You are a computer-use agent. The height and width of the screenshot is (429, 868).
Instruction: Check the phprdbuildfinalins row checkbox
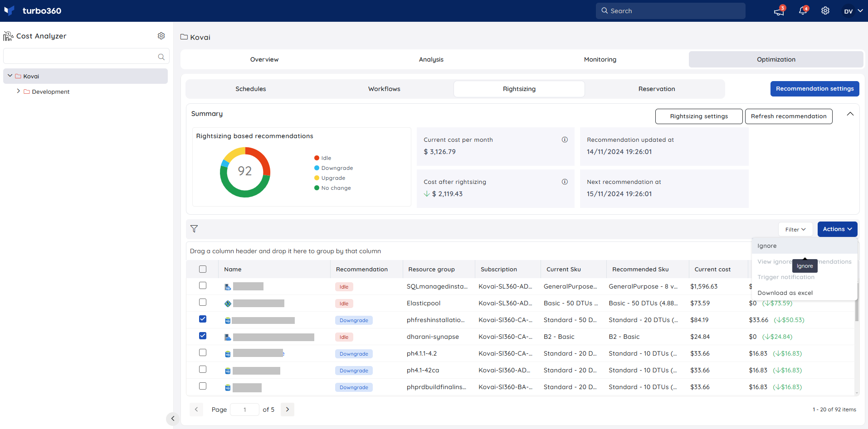pyautogui.click(x=203, y=386)
